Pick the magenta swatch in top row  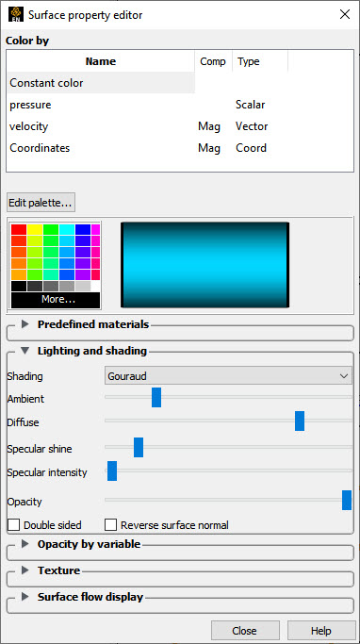click(x=95, y=229)
